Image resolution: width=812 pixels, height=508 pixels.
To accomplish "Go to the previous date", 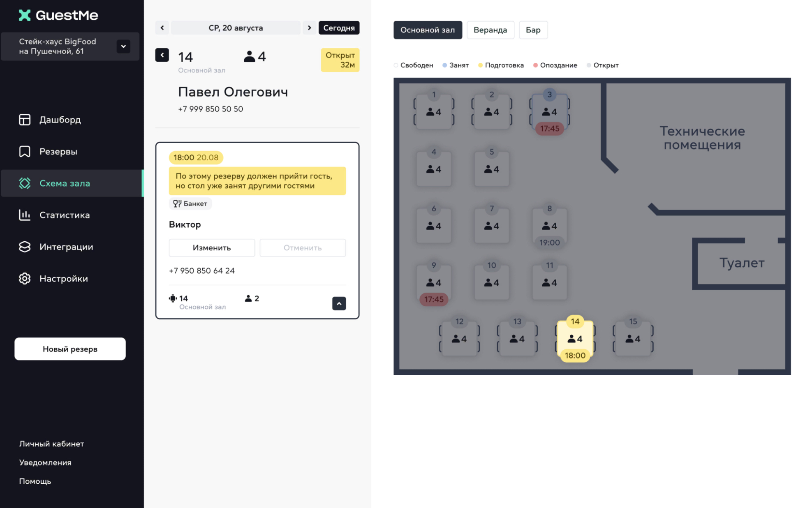I will coord(162,28).
